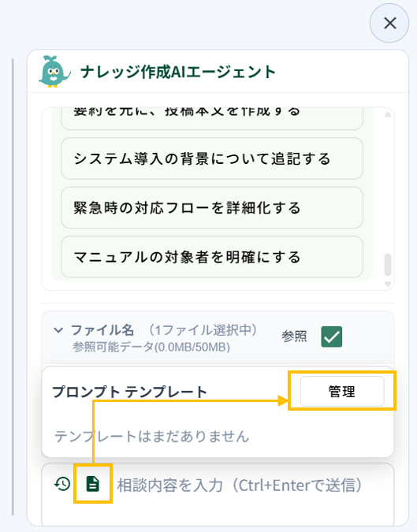Viewport: 417px width, 532px height.
Task: Click the bird mascot logo
Action: tap(54, 72)
